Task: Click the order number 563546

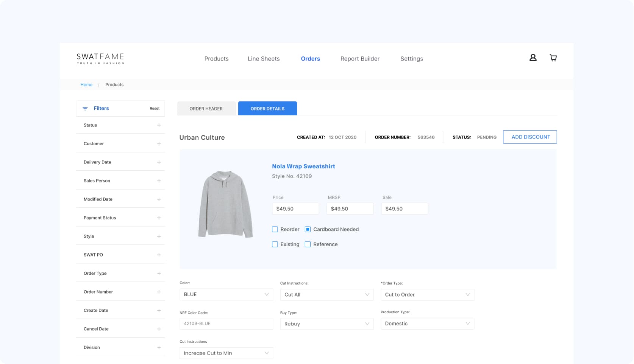Action: point(426,137)
